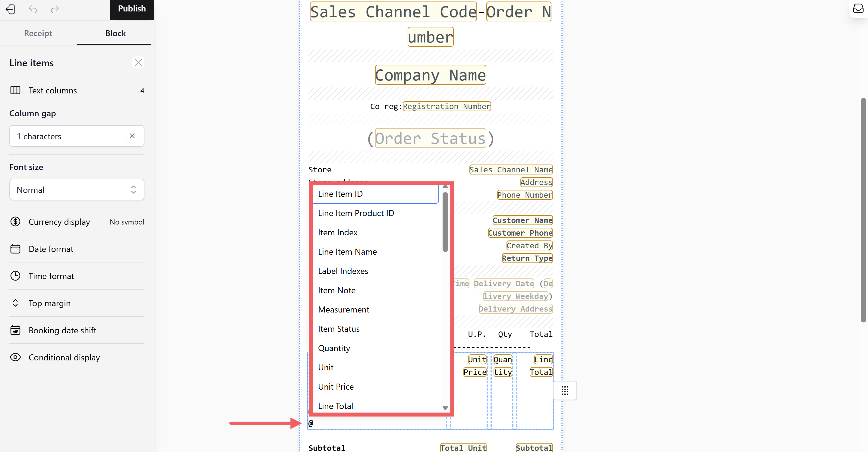
Task: Click the redo arrow icon
Action: (55, 9)
